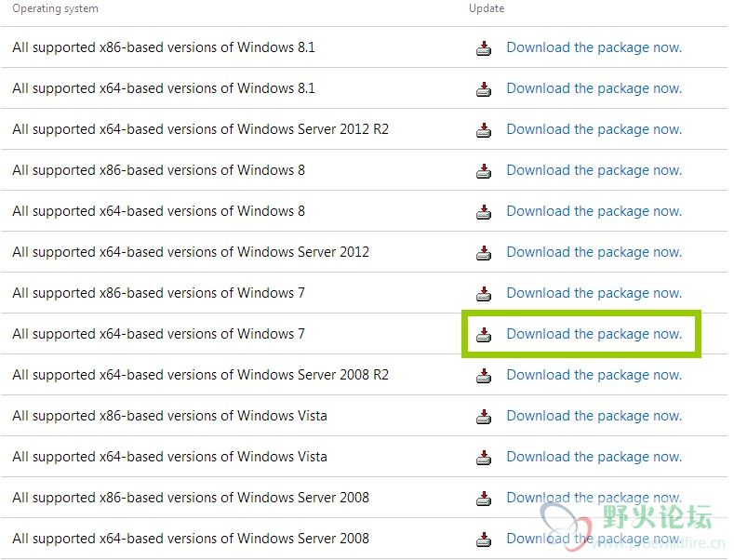Download the package for x64-based Windows 8
The height and width of the screenshot is (560, 734).
pos(594,211)
